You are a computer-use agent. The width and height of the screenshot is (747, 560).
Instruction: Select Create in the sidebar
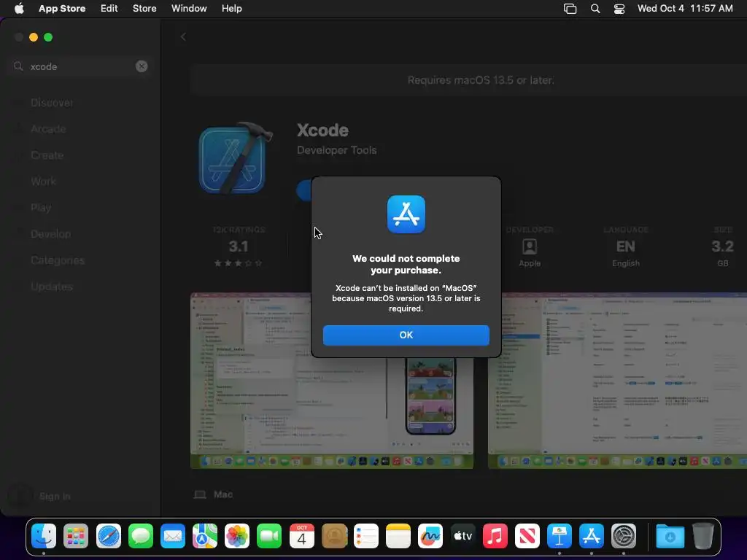[47, 155]
